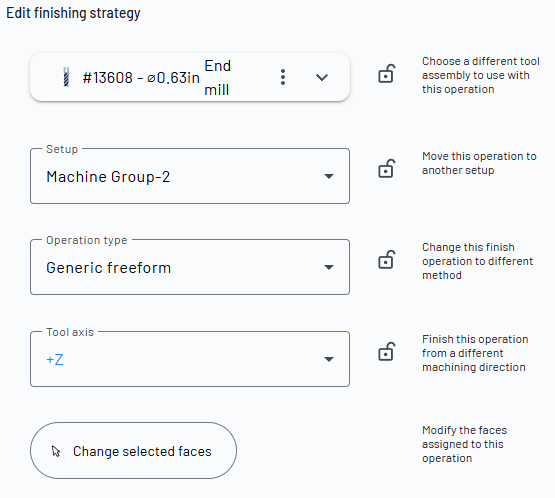Click the Change selected faces button
This screenshot has height=498, width=555.
tap(133, 451)
